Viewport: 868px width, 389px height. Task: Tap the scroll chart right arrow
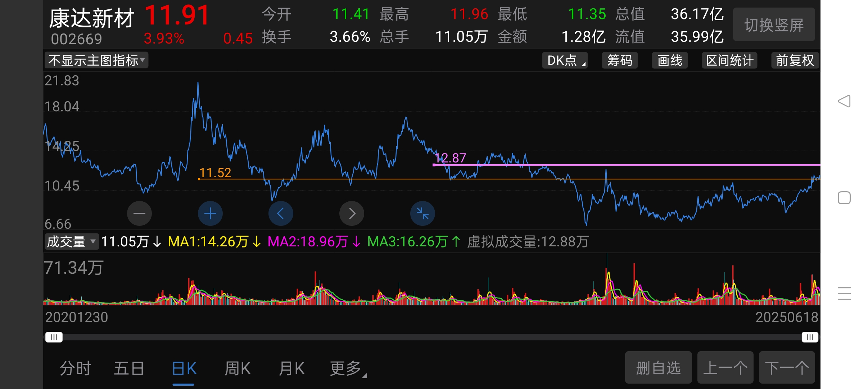point(352,214)
